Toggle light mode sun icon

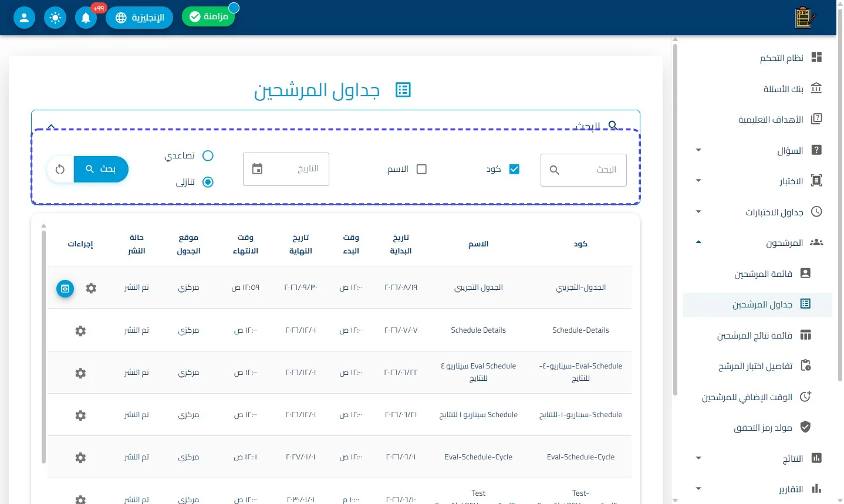tap(55, 18)
